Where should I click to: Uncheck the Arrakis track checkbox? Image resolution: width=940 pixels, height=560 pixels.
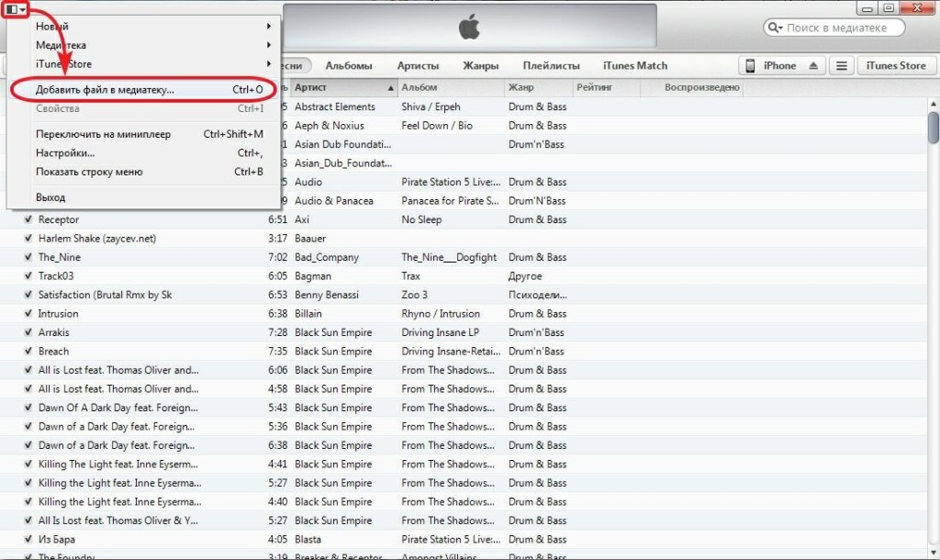[x=28, y=333]
